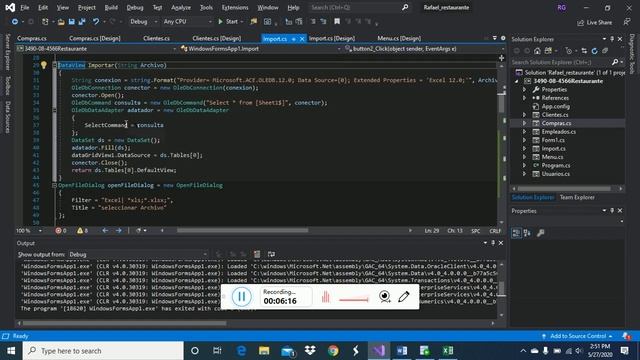Viewport: 640px width, 360px height.
Task: Collapse the Importar method region
Action: pos(54,65)
